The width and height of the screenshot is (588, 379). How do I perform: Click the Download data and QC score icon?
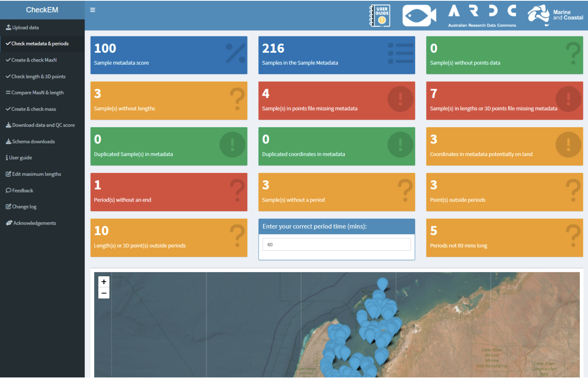8,125
